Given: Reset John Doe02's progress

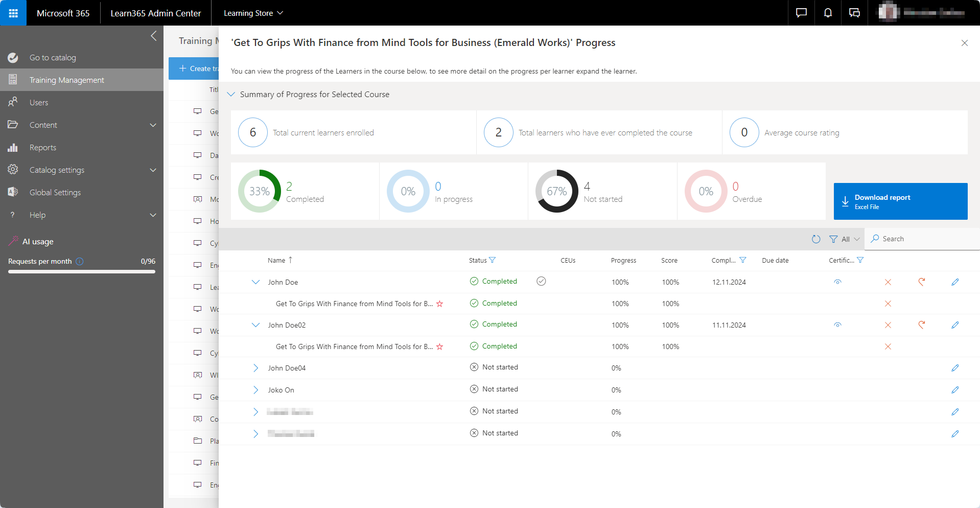Looking at the screenshot, I should 922,325.
